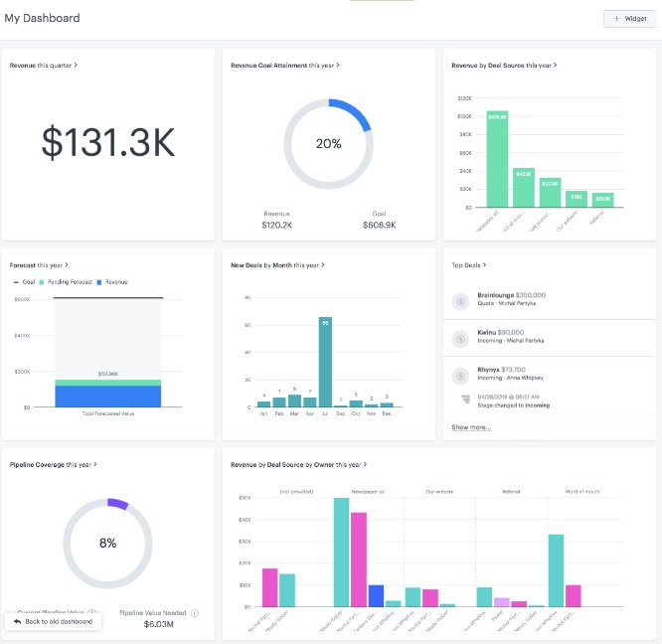The image size is (662, 644).
Task: Click Back to old dashboard button
Action: (x=53, y=621)
